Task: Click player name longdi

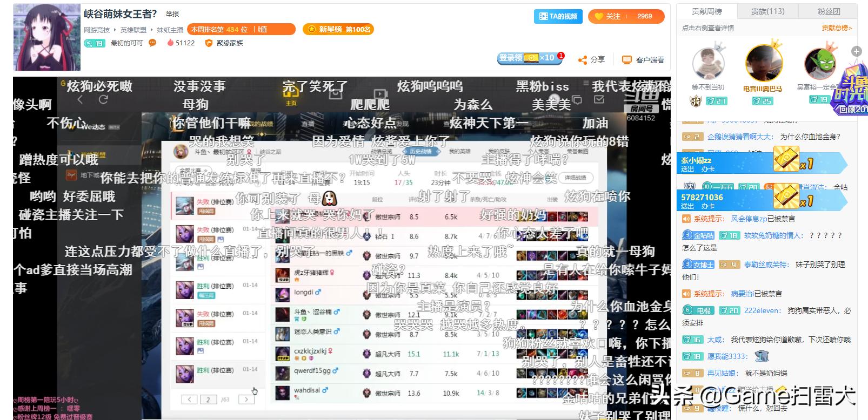Action: pos(304,293)
